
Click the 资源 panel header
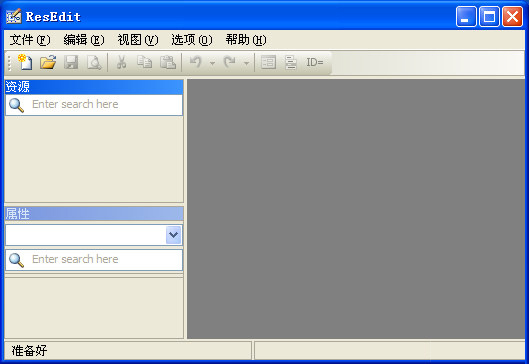point(94,87)
